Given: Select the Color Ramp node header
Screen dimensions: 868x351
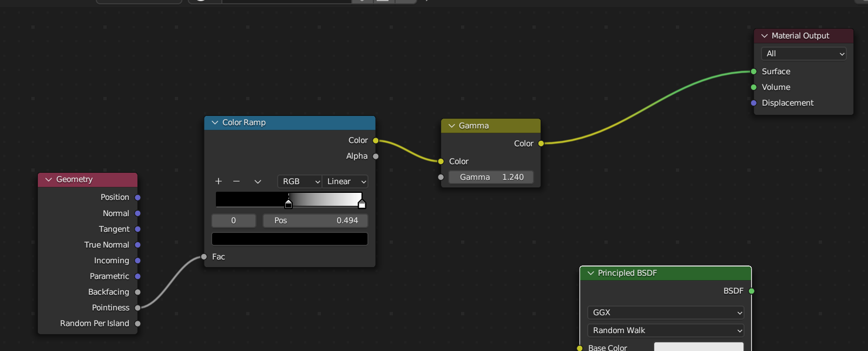Looking at the screenshot, I should coord(290,122).
